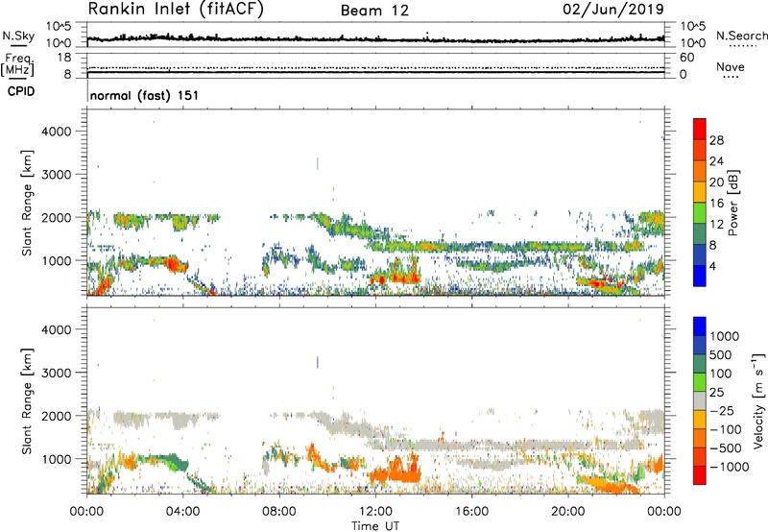Pick the gray near-zero velocity colorbar segment

(x=700, y=400)
